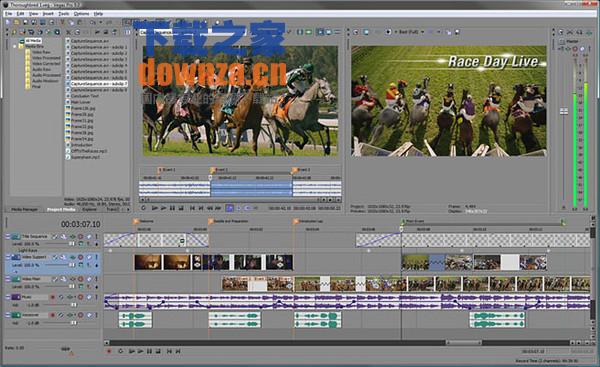Click Record in the main timeline transport
This screenshot has width=600, height=367.
point(109,351)
